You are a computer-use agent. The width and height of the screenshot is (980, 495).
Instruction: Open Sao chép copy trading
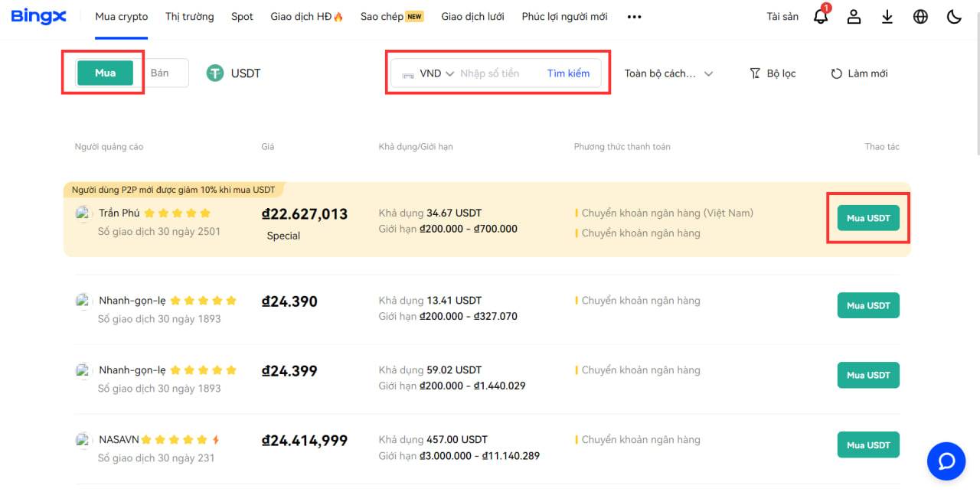pyautogui.click(x=392, y=17)
